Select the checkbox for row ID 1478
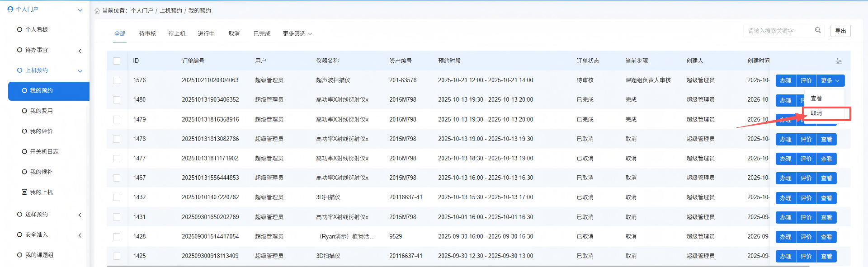 117,139
